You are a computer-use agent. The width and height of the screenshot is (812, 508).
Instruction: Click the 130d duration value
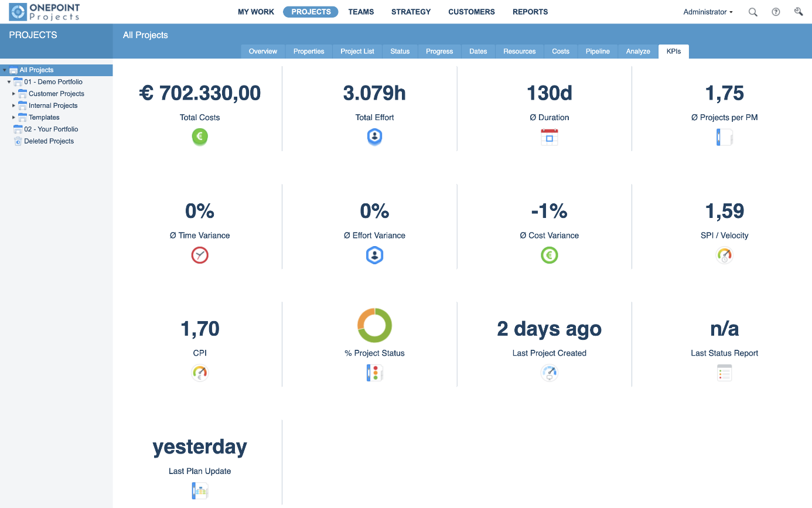pyautogui.click(x=549, y=93)
